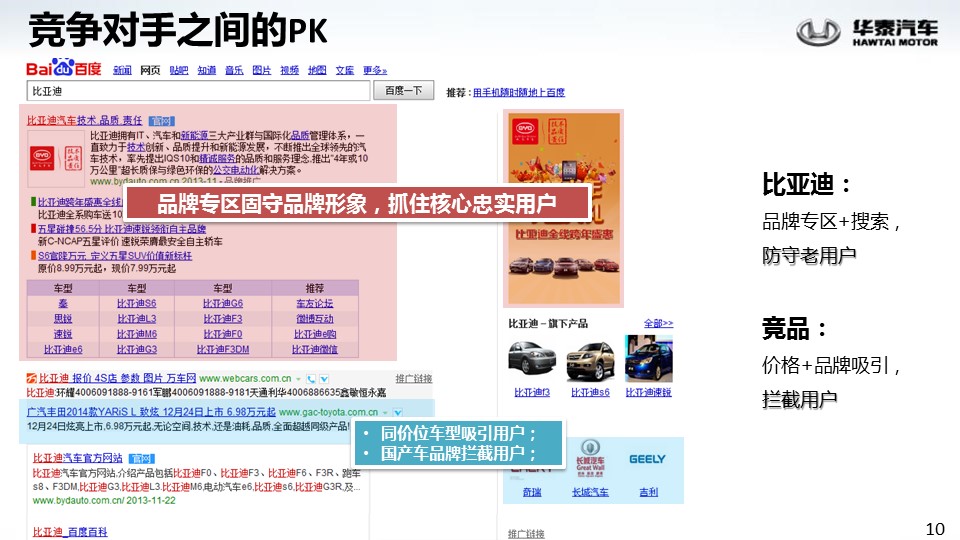The image size is (960, 540).
Task: Open the BYD promotional banner ad
Action: (562, 208)
